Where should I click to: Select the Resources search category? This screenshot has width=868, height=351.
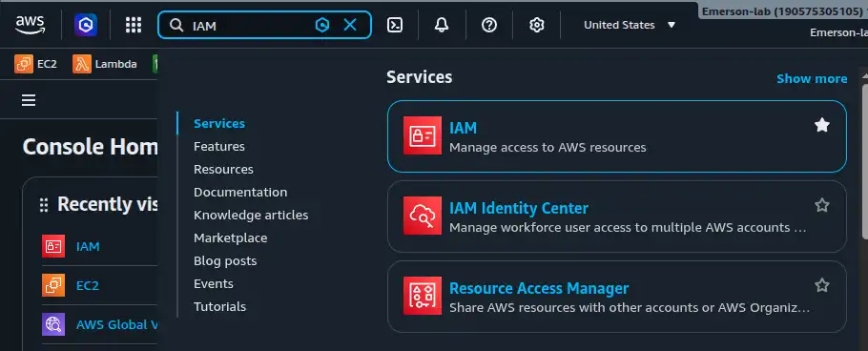coord(223,170)
